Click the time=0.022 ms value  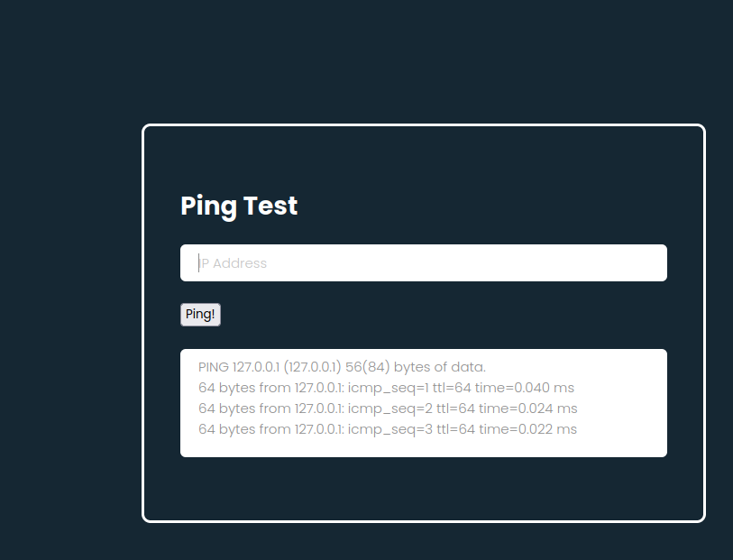click(x=527, y=429)
